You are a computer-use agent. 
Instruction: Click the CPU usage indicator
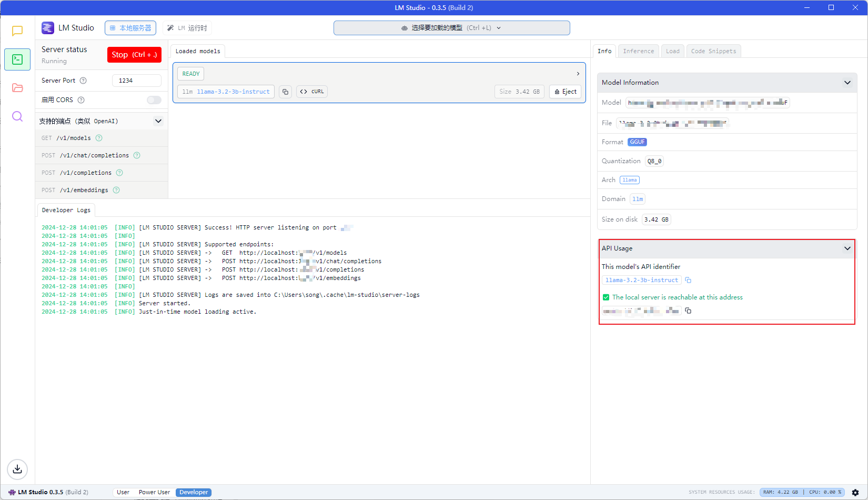[x=825, y=493]
